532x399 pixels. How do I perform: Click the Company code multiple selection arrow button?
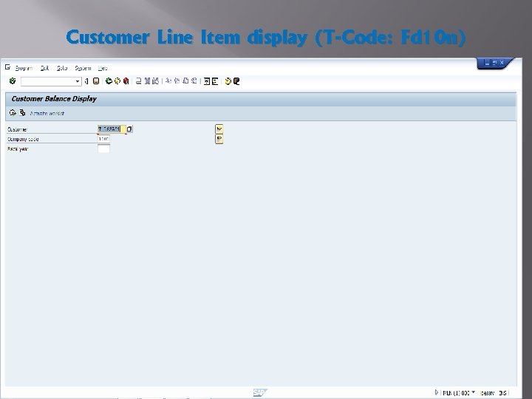(x=219, y=139)
